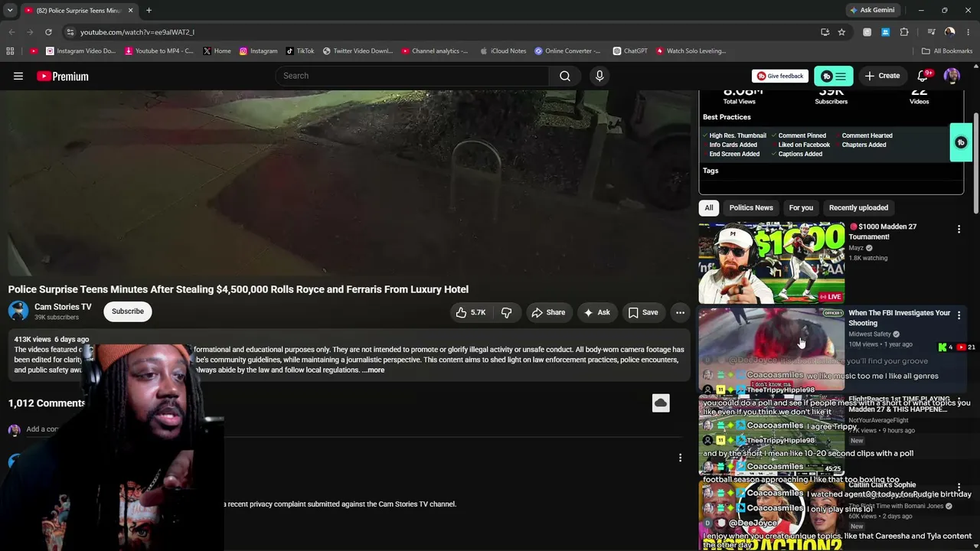Open the Watch Solo Leveling bookmark
Viewport: 980px width, 551px height.
coord(691,51)
